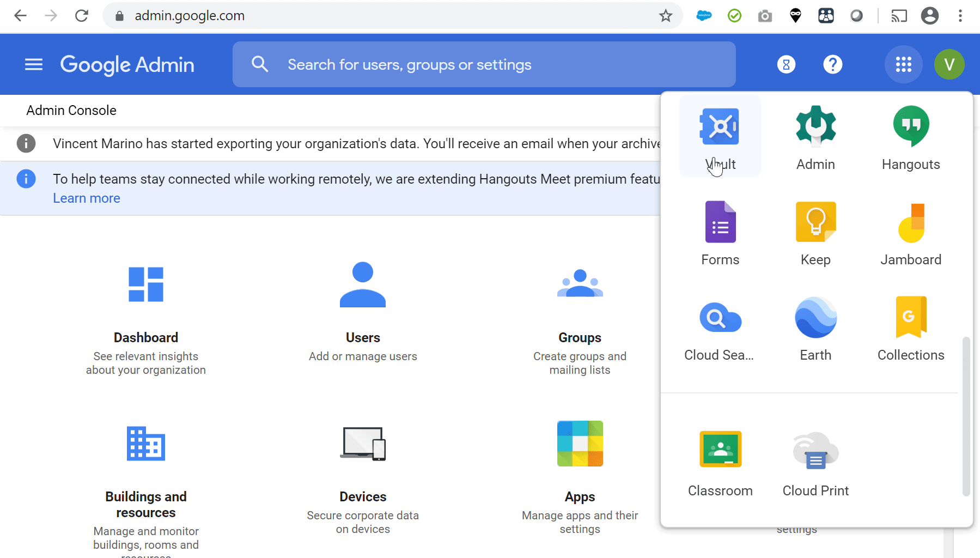980x558 pixels.
Task: Click the Learn more link
Action: 87,198
